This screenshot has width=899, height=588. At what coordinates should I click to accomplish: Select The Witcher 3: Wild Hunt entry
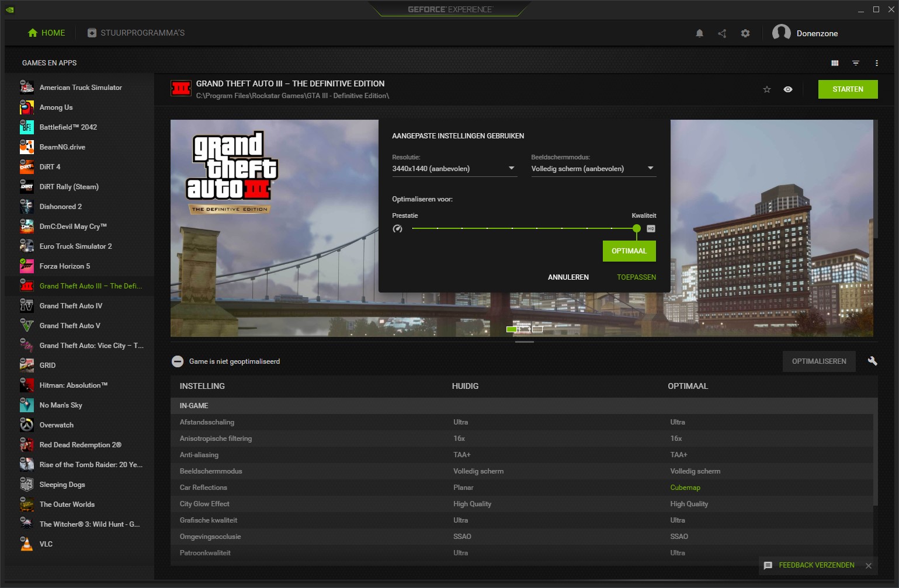point(79,524)
